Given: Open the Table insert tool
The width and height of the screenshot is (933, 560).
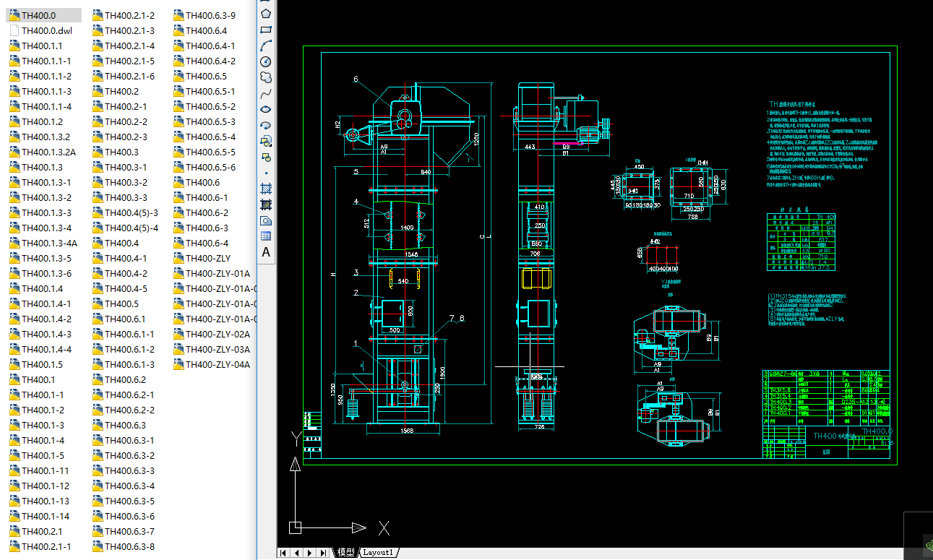Looking at the screenshot, I should pos(266,236).
